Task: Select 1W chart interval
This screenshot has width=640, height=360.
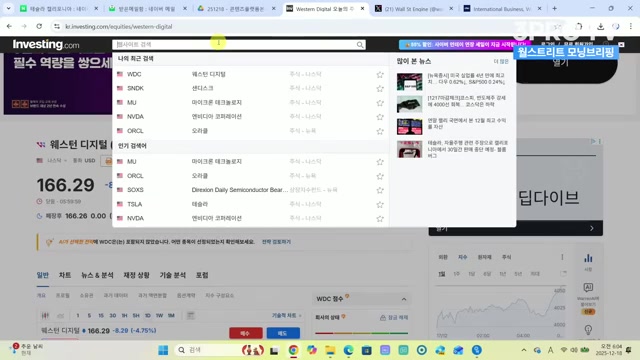Action: click(159, 316)
